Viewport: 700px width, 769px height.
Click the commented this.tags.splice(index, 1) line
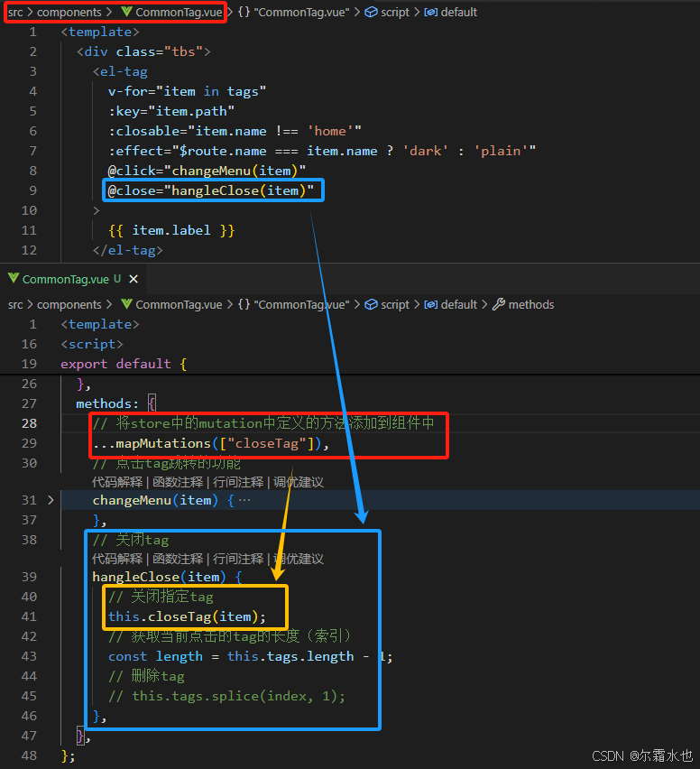point(226,696)
